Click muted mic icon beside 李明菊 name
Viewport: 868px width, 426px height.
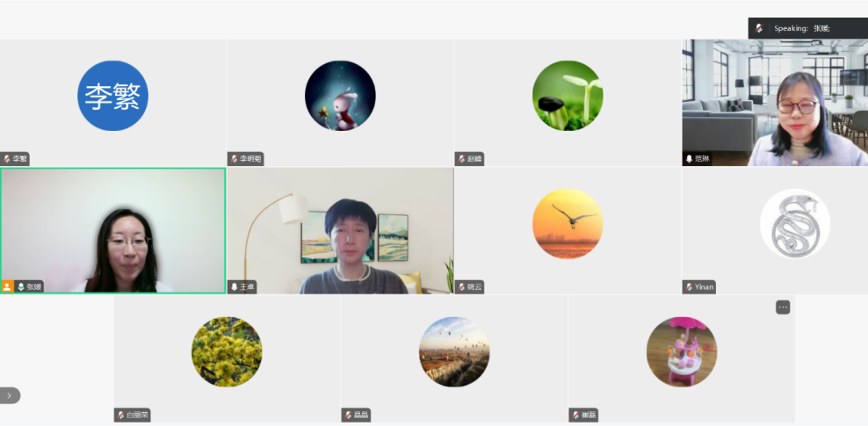[235, 159]
